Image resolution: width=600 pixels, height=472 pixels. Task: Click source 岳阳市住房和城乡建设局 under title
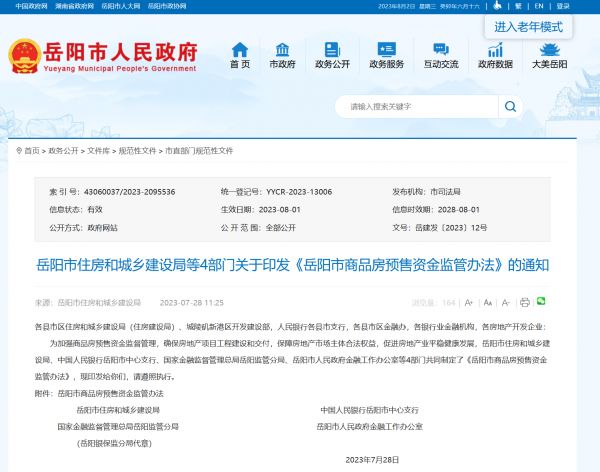99,303
